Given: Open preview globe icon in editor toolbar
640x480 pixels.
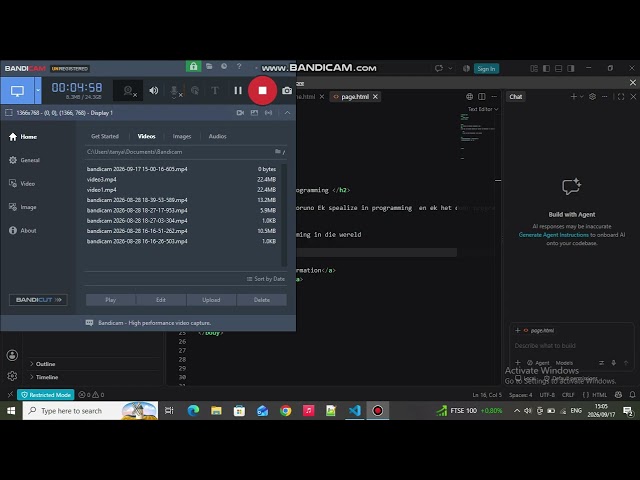Looking at the screenshot, I should tap(469, 97).
